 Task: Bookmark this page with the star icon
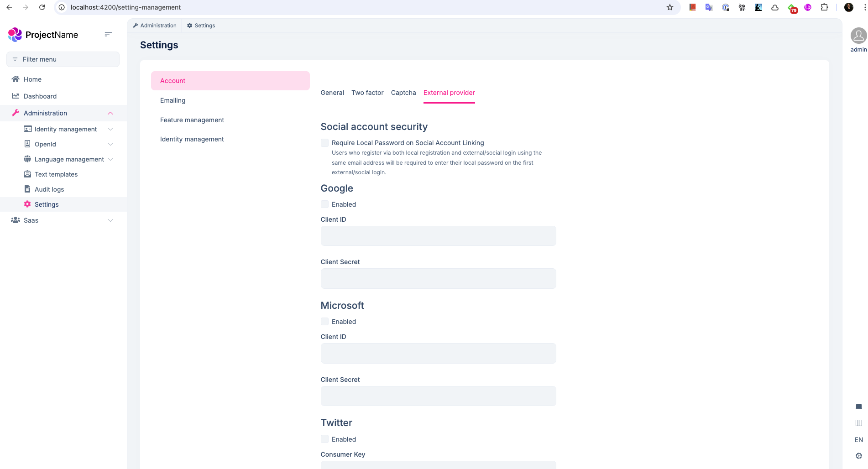(670, 7)
